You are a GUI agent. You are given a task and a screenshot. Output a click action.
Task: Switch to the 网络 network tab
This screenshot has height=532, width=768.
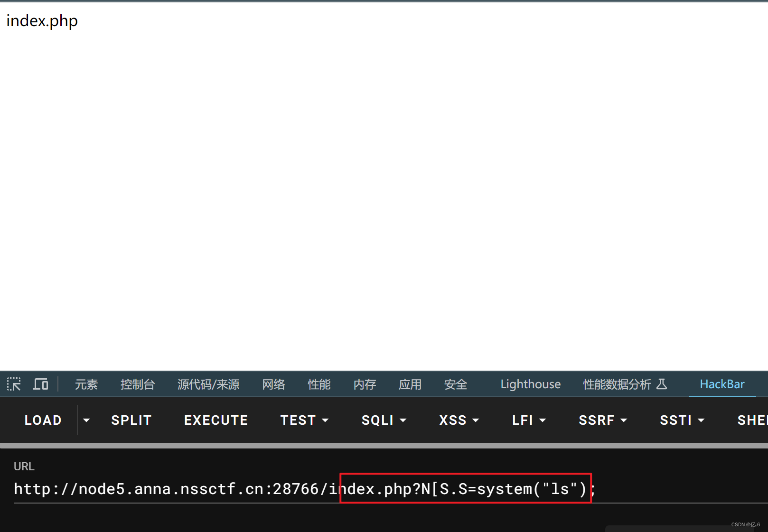(x=273, y=384)
